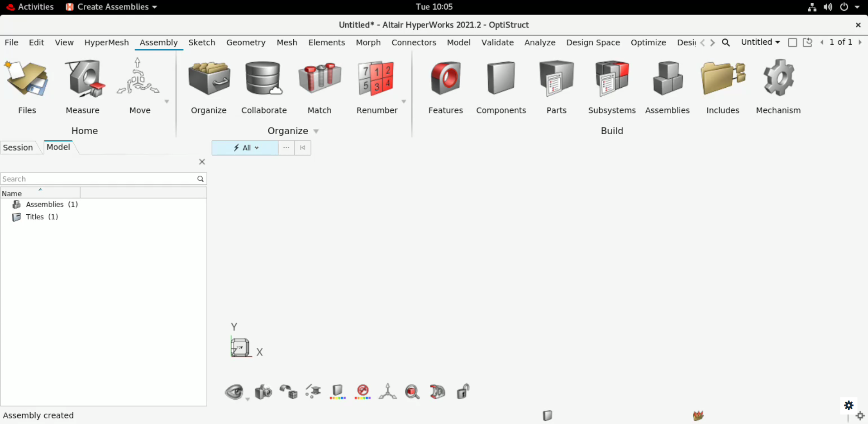Viewport: 868px width, 424px height.
Task: Open the View menu
Action: (x=64, y=42)
